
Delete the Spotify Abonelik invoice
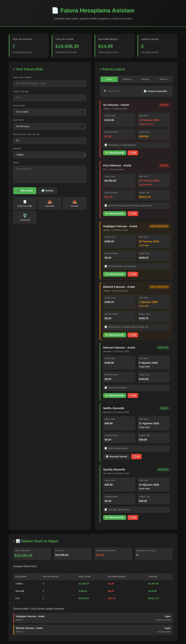(133, 517)
